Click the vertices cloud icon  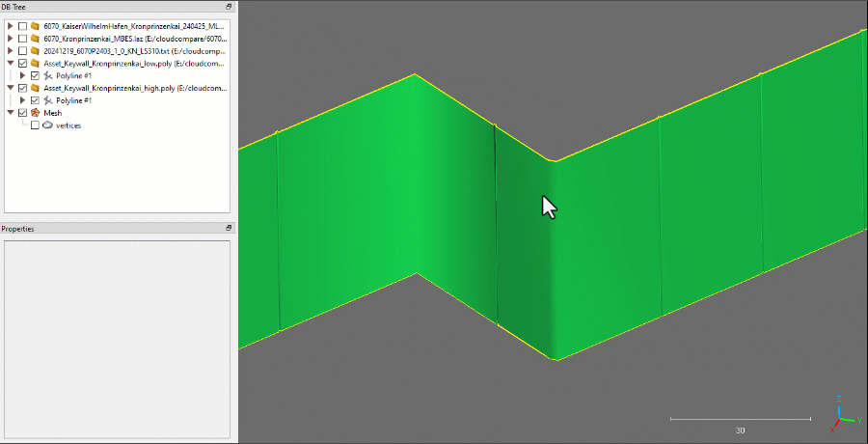click(48, 125)
